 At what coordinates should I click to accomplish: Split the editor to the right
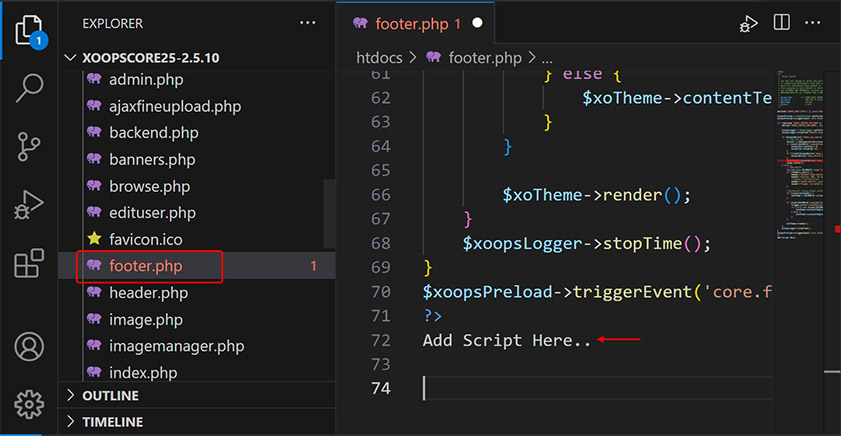782,23
